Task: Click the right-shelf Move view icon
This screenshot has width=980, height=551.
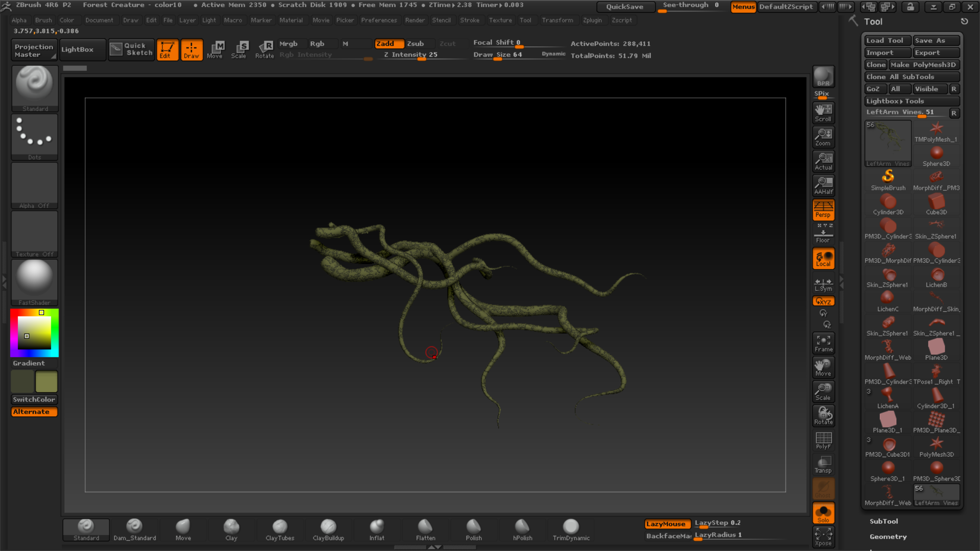Action: (x=823, y=367)
